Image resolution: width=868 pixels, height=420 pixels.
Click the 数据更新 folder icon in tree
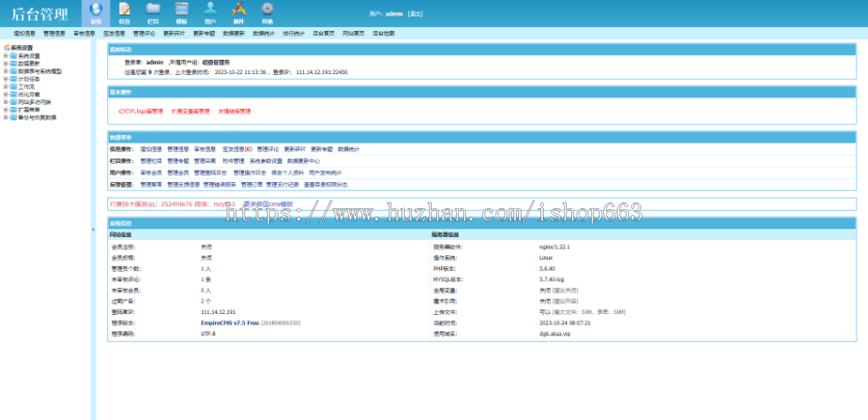(13, 64)
